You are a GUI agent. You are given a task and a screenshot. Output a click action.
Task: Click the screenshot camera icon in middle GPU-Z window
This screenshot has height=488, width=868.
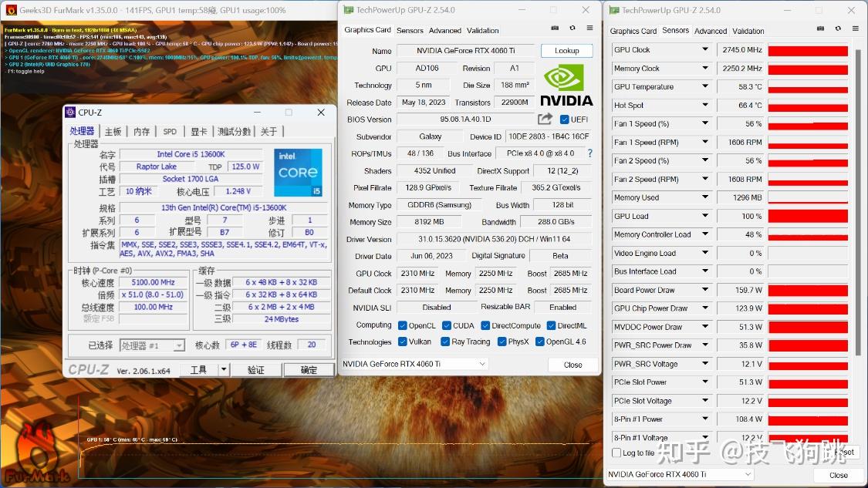555,29
